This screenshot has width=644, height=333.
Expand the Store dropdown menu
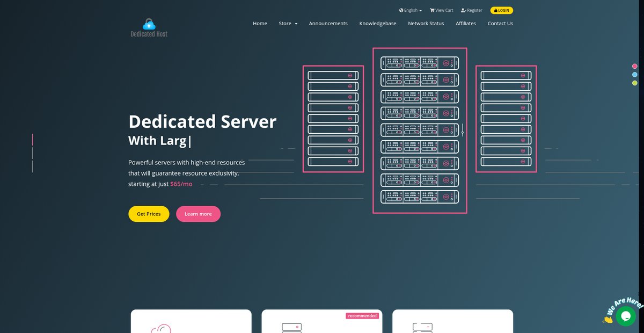click(x=288, y=23)
